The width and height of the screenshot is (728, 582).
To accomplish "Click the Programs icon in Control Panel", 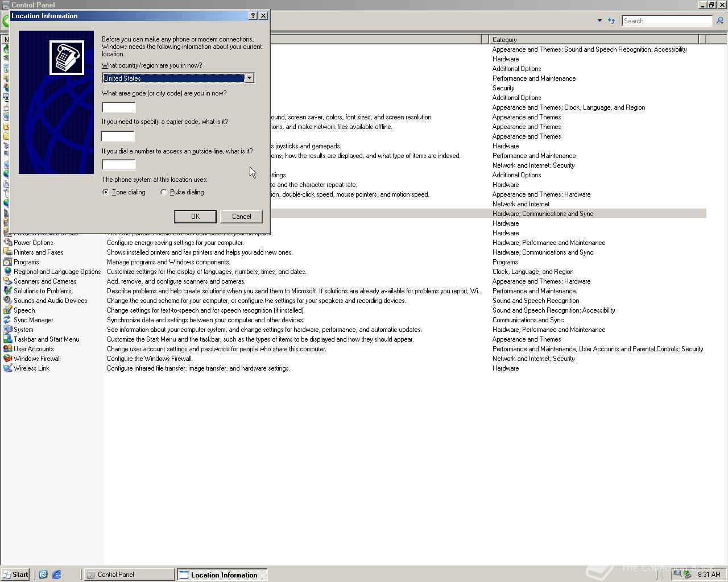I will point(7,262).
